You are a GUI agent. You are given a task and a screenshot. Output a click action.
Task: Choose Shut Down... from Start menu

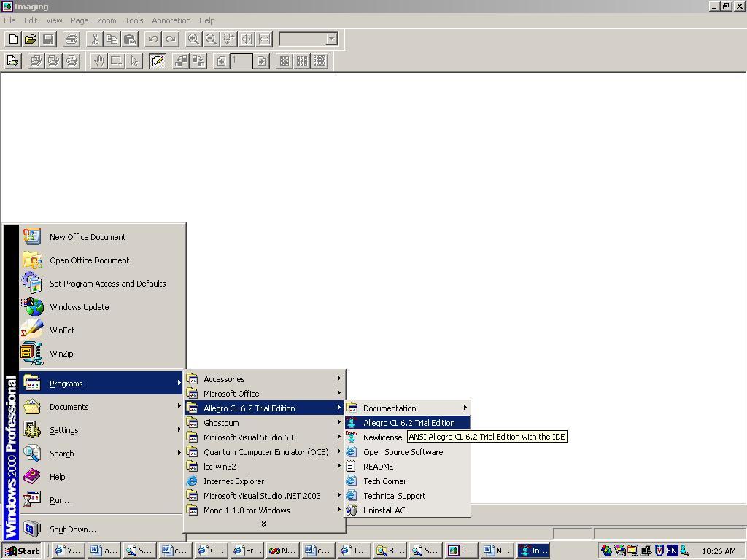(101, 529)
